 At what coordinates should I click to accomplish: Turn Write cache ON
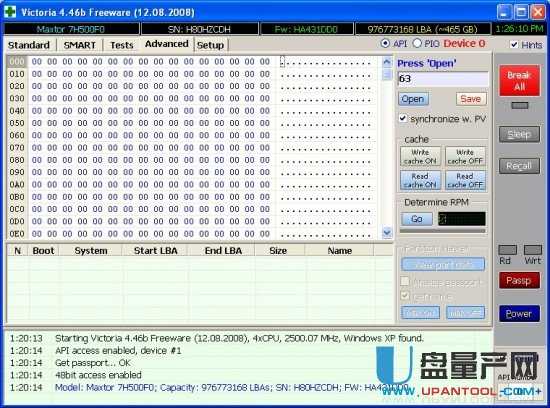coord(420,156)
